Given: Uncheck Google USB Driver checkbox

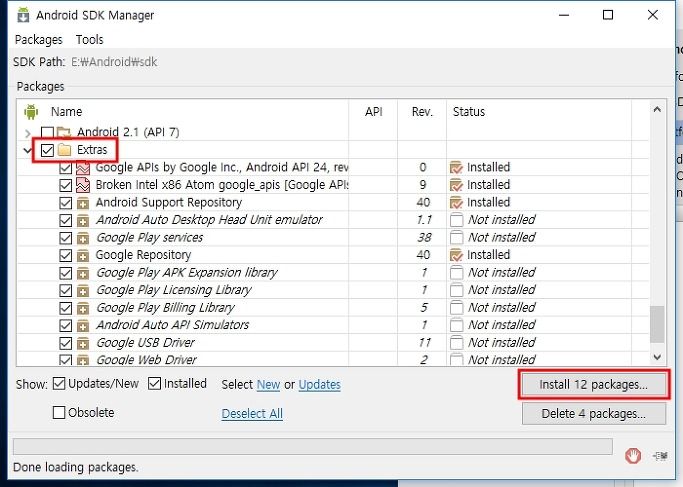Looking at the screenshot, I should coord(65,343).
